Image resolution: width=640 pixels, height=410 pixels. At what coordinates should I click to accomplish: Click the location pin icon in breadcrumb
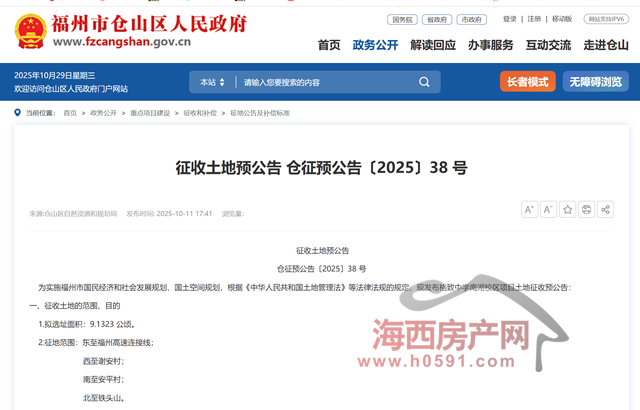click(x=19, y=113)
